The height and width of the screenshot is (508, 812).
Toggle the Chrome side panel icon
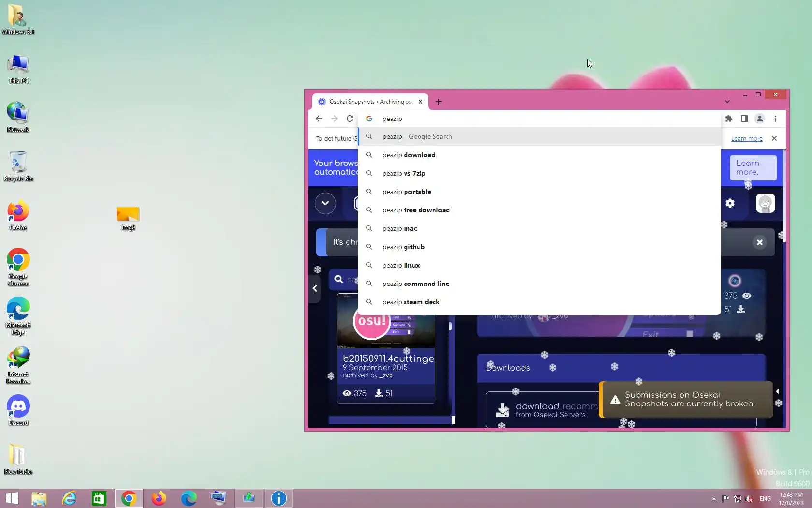pyautogui.click(x=744, y=119)
